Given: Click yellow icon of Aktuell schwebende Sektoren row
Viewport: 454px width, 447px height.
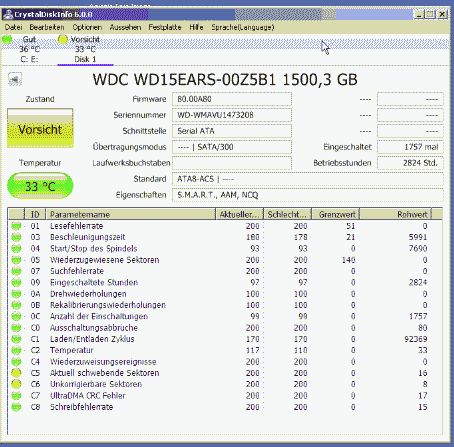Looking at the screenshot, I should pyautogui.click(x=16, y=373).
